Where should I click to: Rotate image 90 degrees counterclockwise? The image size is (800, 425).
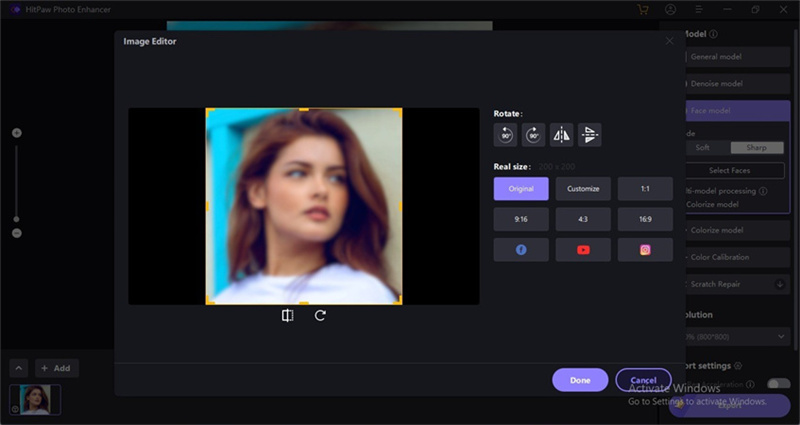click(x=506, y=135)
